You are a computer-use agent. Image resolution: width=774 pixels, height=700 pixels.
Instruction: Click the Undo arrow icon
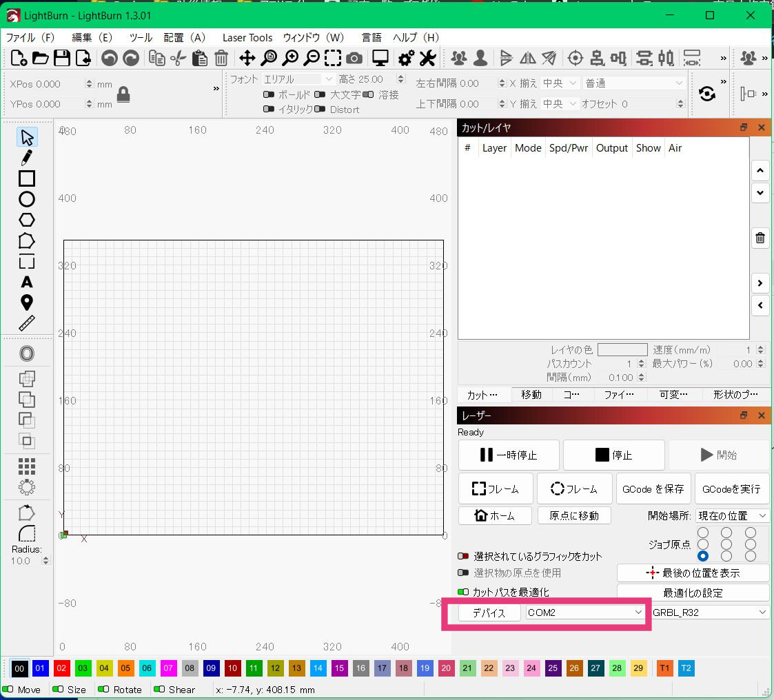pyautogui.click(x=109, y=58)
